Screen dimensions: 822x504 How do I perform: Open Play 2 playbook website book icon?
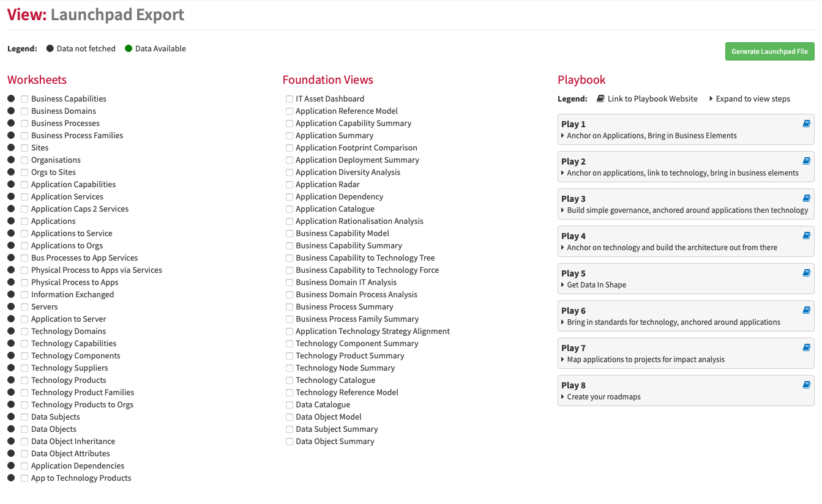coord(806,161)
